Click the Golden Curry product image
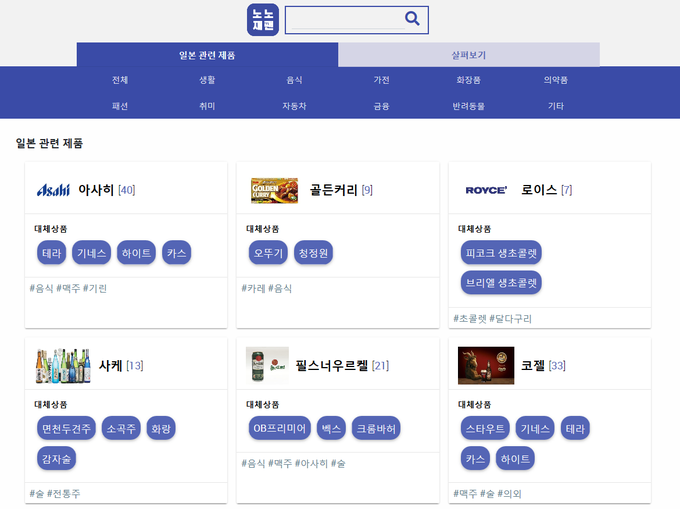 pos(275,190)
